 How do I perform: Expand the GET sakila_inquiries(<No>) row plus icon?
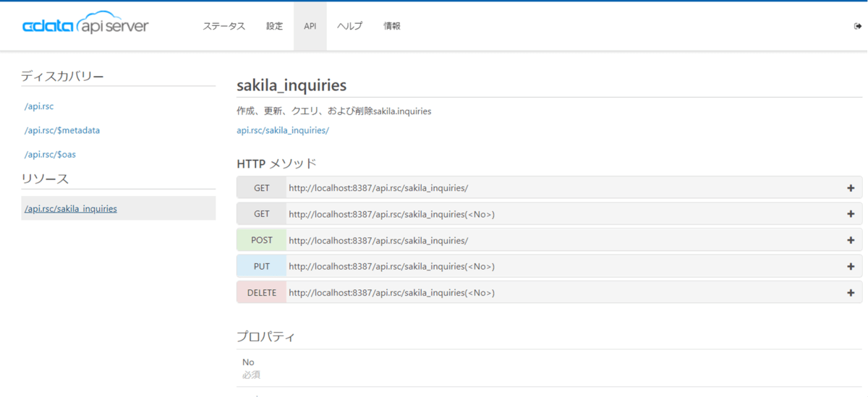tap(851, 214)
